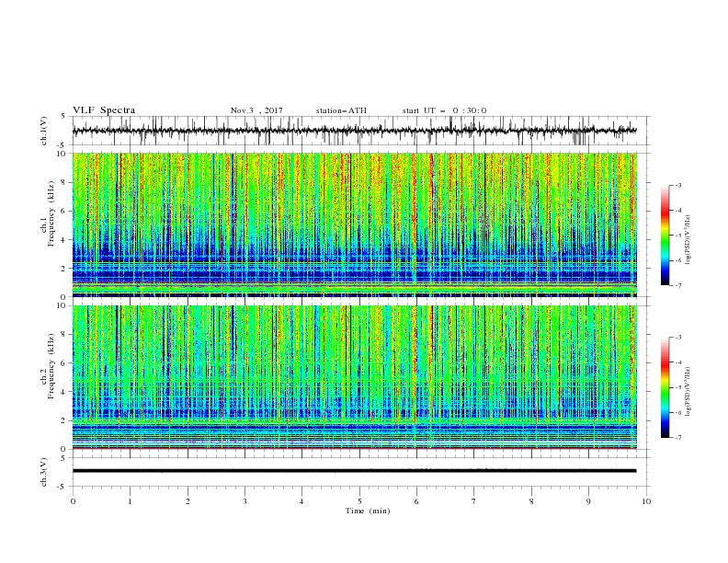Click the '6' kHz tick on ch.2 spectrogram
Viewport: 728px width, 563px height.
(x=64, y=363)
